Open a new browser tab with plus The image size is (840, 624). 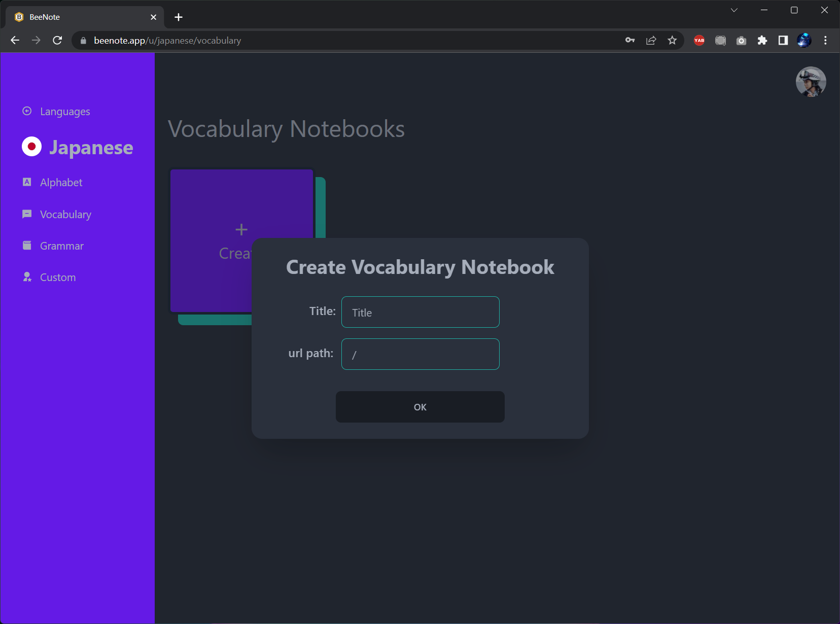[179, 17]
